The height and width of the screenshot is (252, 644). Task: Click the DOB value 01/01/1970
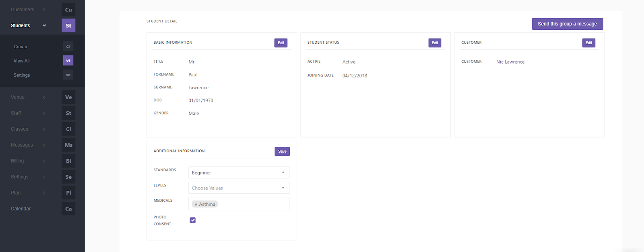point(201,100)
